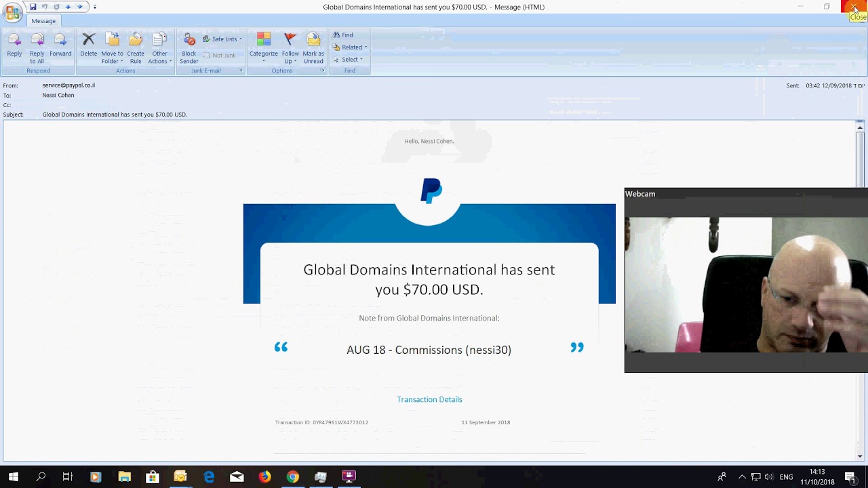Open File Explorer from the taskbar
The image size is (868, 488).
[x=124, y=476]
